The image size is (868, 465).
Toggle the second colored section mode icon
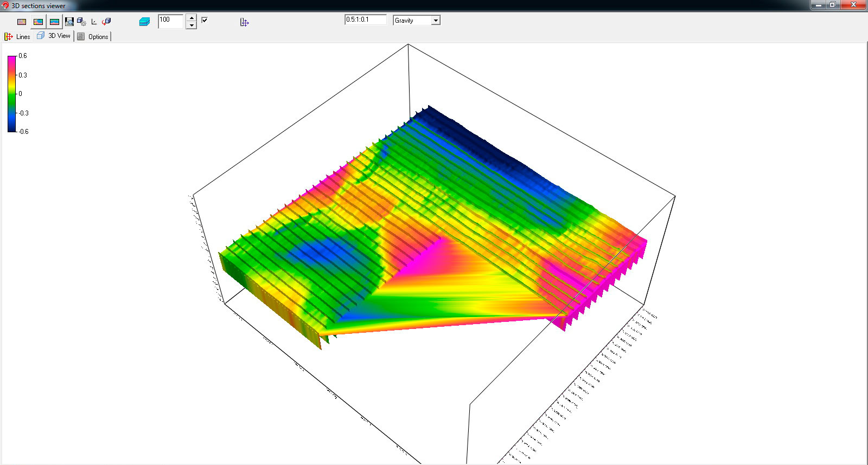tap(38, 22)
